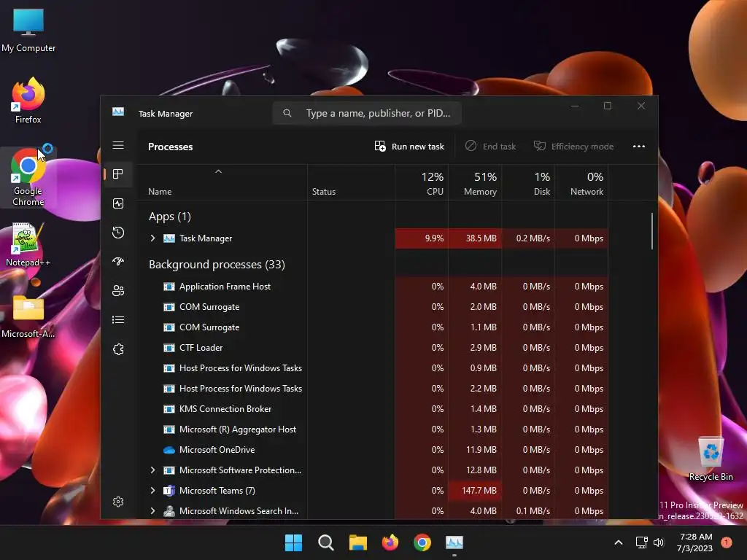Expand the Microsoft Teams (7) group

point(152,491)
